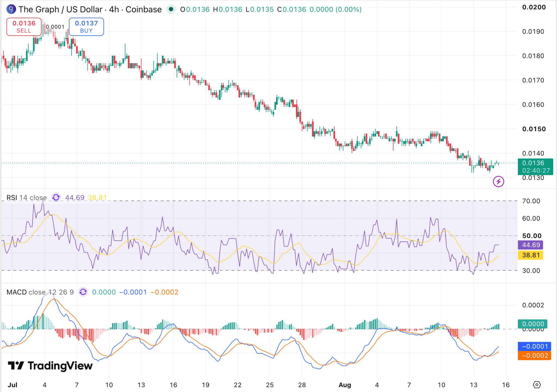Screen dimensions: 557x392
Task: Open chart settings hexagon icon at bottom right
Action: click(537, 385)
